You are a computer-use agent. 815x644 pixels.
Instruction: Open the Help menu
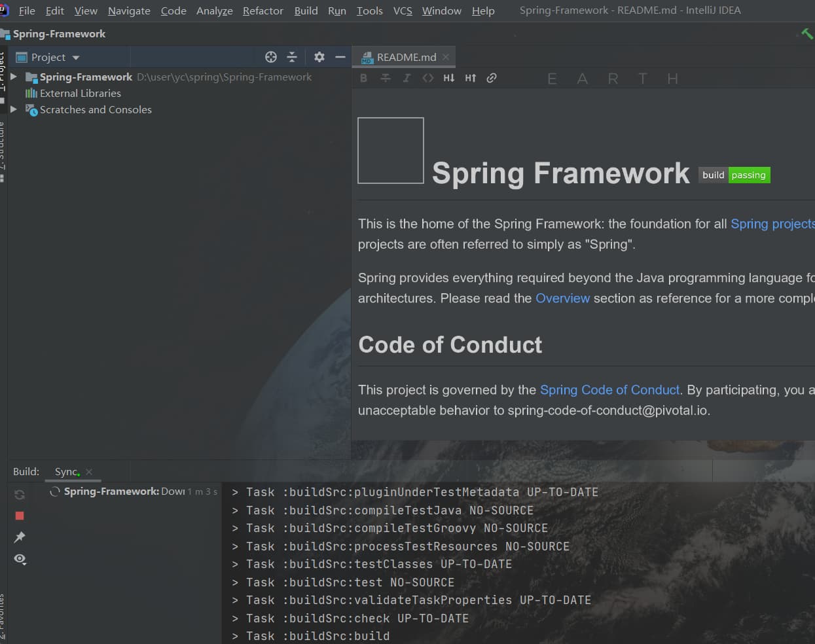coord(483,10)
